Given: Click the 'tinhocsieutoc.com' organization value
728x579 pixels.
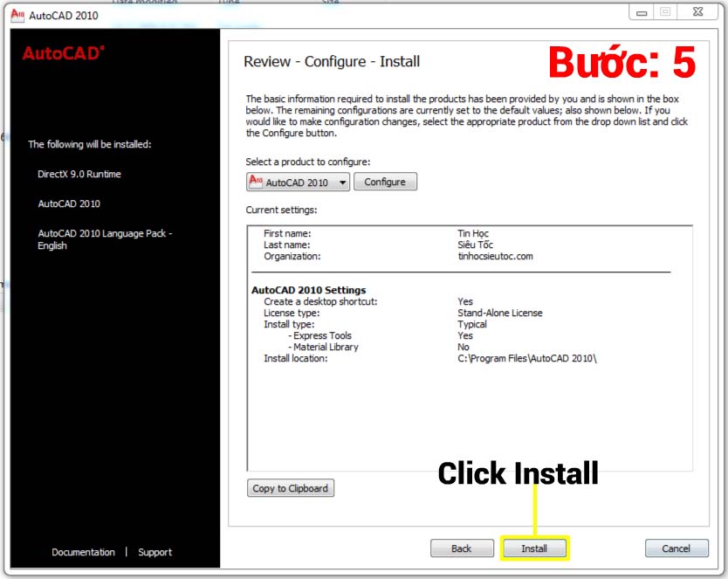Looking at the screenshot, I should pos(496,256).
